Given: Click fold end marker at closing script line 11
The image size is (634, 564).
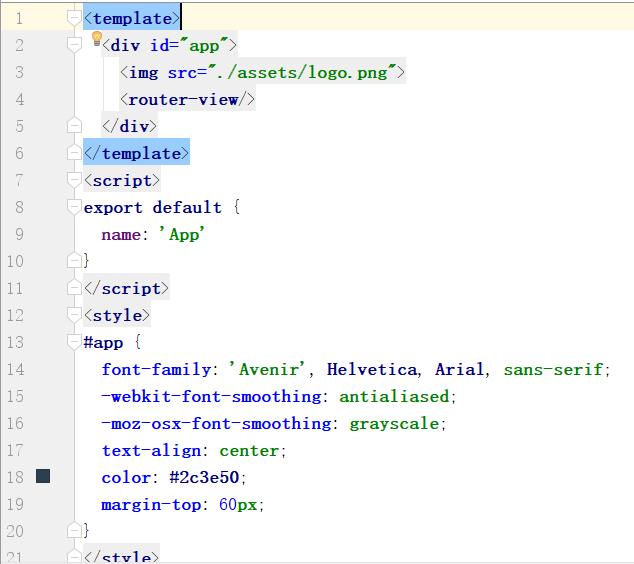Looking at the screenshot, I should 74,288.
